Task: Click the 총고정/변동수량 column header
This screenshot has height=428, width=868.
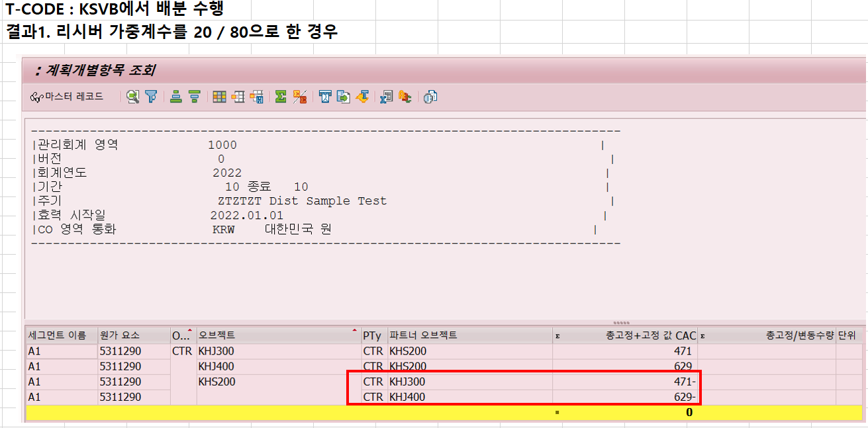Action: (767, 335)
